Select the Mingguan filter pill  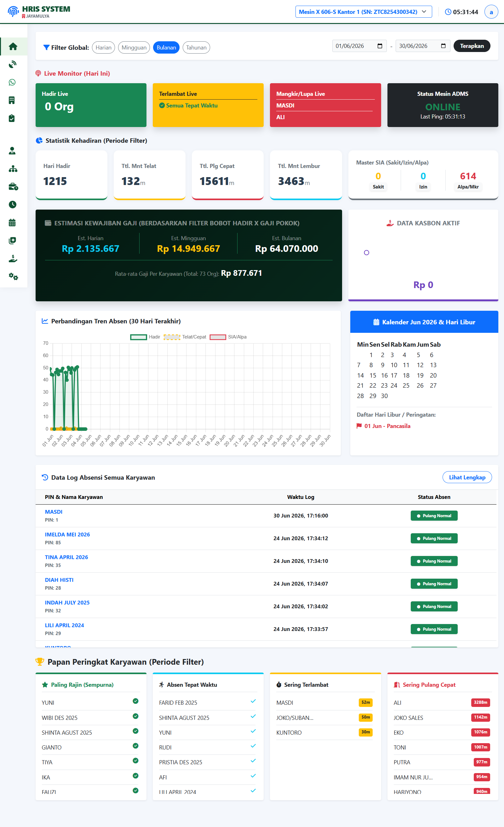[x=134, y=48]
